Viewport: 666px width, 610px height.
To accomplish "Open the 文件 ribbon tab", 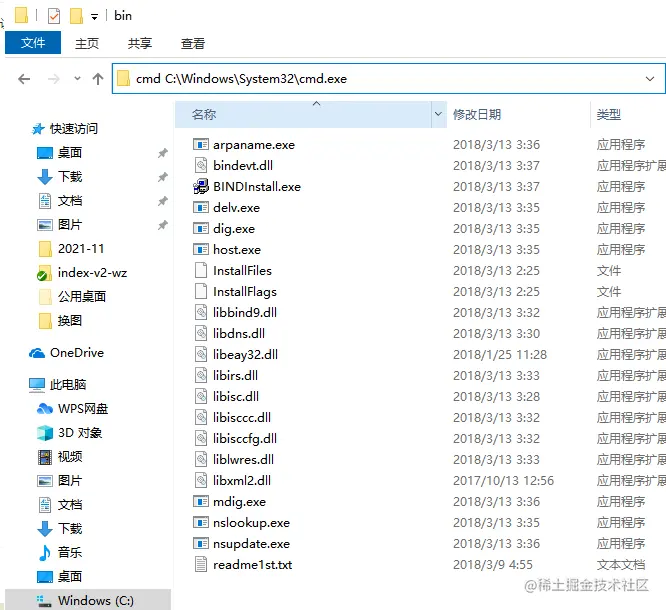I will click(x=33, y=42).
